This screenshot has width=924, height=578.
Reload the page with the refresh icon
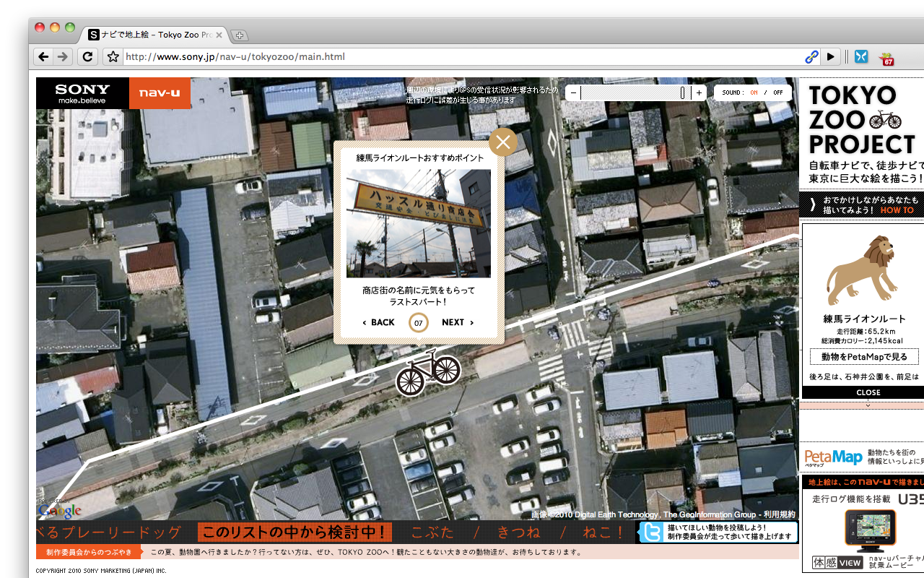[x=87, y=56]
